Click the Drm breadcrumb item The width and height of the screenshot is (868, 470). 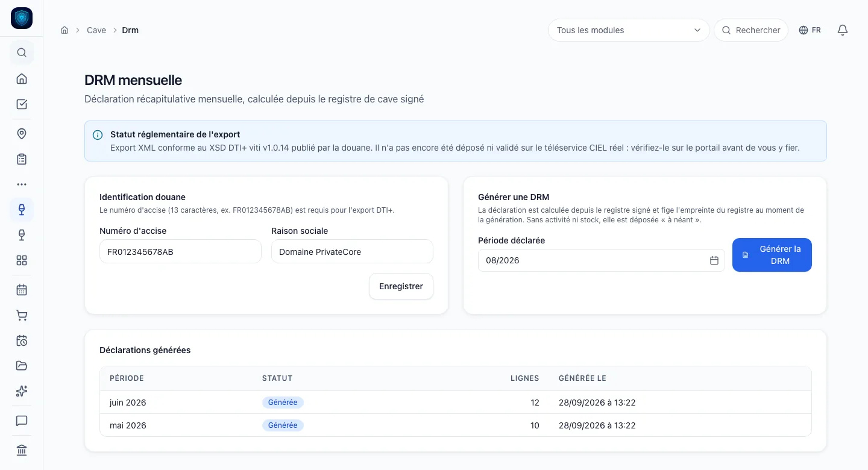(x=130, y=30)
